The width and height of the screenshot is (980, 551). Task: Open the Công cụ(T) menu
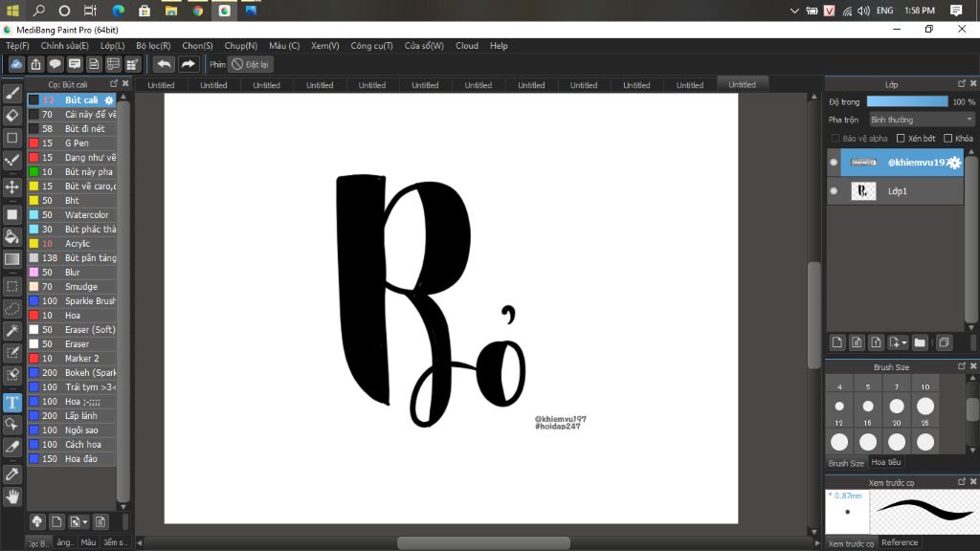372,46
